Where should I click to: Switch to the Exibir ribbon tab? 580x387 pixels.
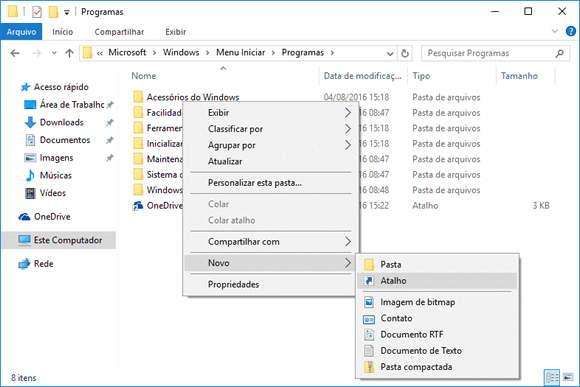(x=175, y=32)
